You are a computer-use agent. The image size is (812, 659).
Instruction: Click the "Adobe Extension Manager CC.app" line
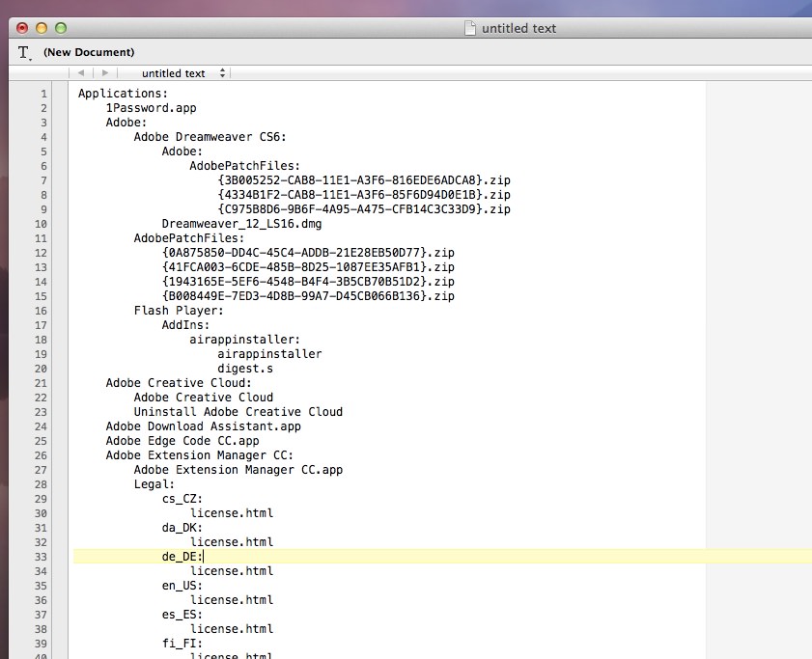[x=238, y=471]
